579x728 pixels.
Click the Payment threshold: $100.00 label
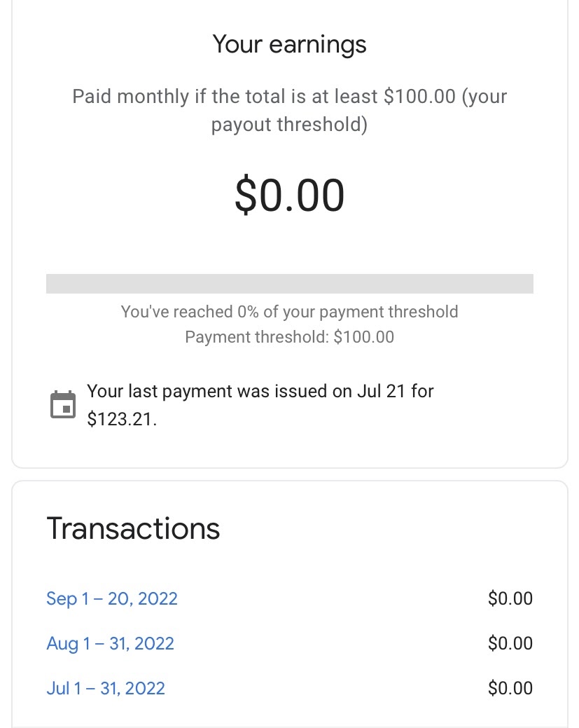coord(290,337)
